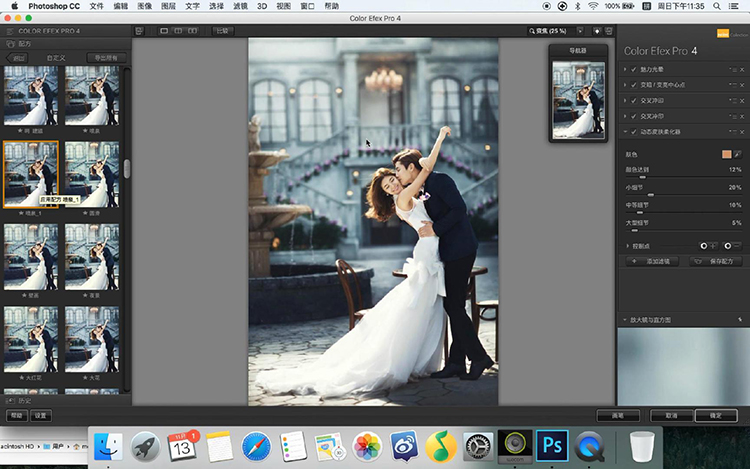Viewport: 750px width, 469px height.
Task: Open the 魅力光晕 filter row menu icon
Action: pos(733,70)
